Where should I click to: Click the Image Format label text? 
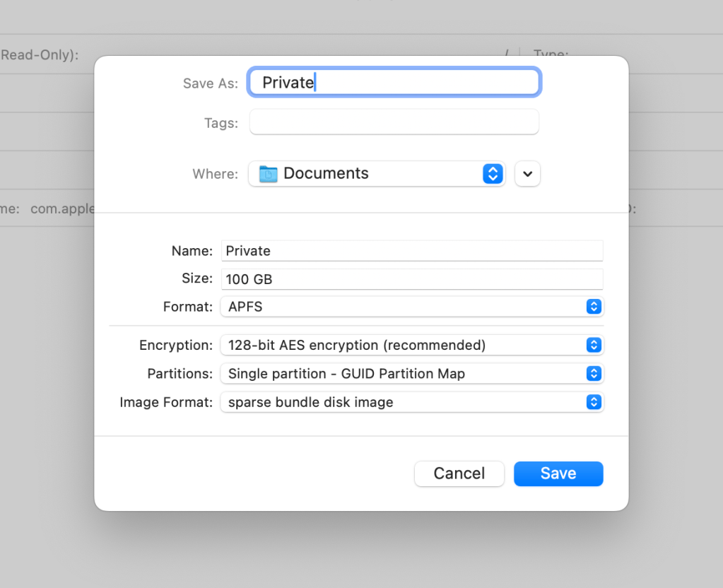click(x=166, y=402)
